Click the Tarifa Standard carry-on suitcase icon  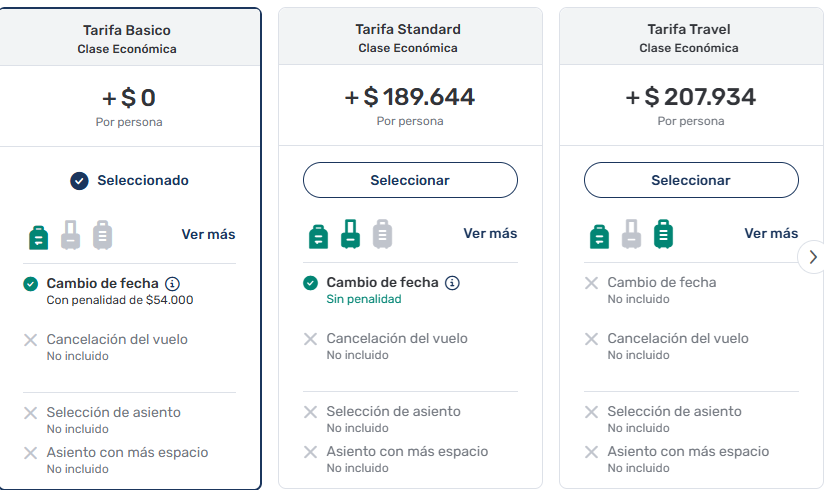pyautogui.click(x=350, y=234)
